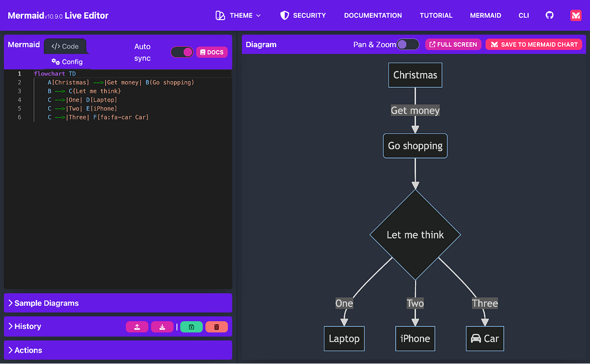Image resolution: width=590 pixels, height=364 pixels.
Task: Click the theme picker icon next to THEME
Action: 220,15
